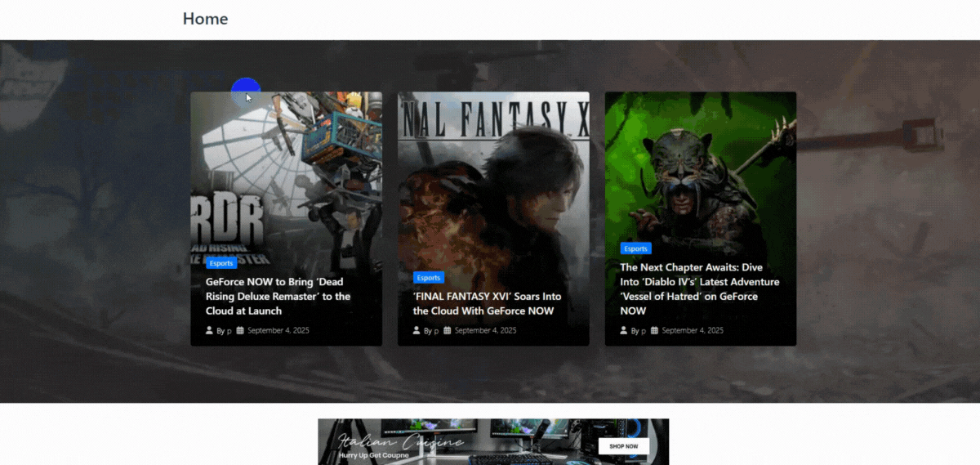
Task: Click the September 4, 2025 date on the Diablo IV card
Action: 693,331
